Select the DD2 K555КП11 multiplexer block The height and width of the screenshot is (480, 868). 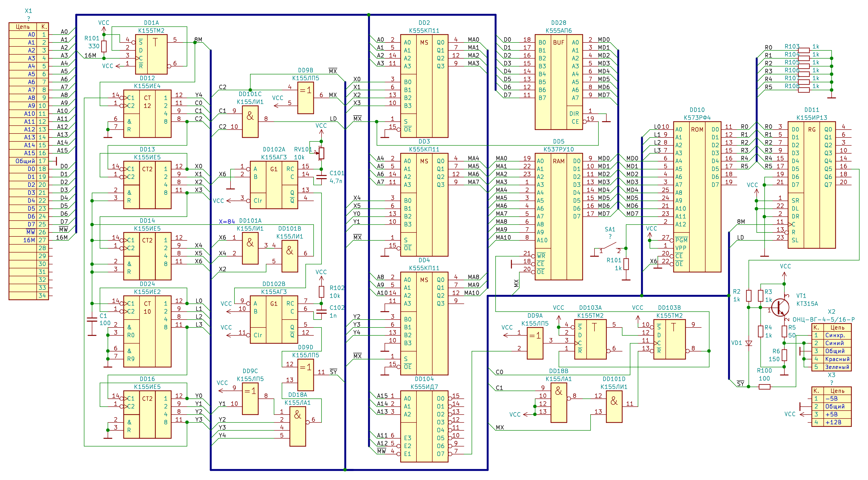coord(424,86)
